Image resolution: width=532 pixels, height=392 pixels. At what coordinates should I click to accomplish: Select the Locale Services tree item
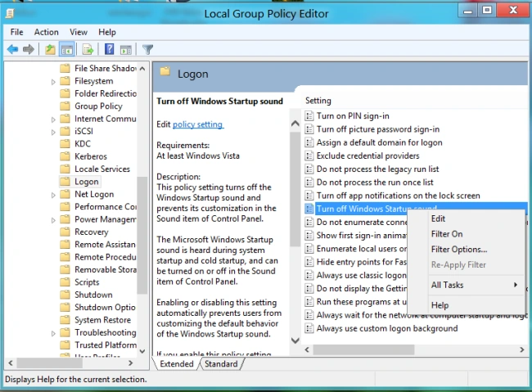(102, 169)
